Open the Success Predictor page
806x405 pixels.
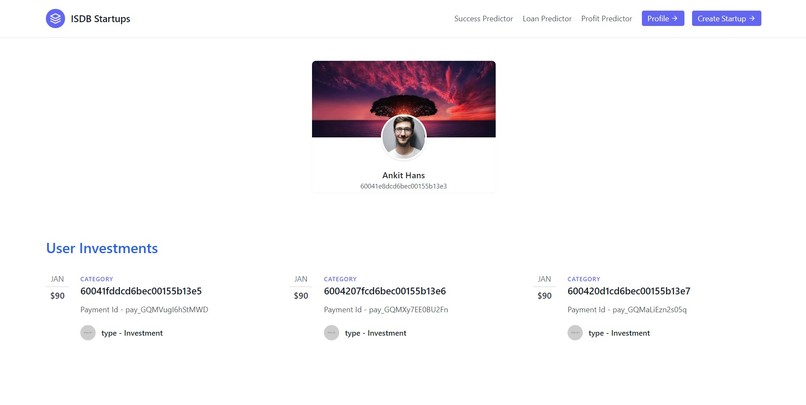click(483, 19)
